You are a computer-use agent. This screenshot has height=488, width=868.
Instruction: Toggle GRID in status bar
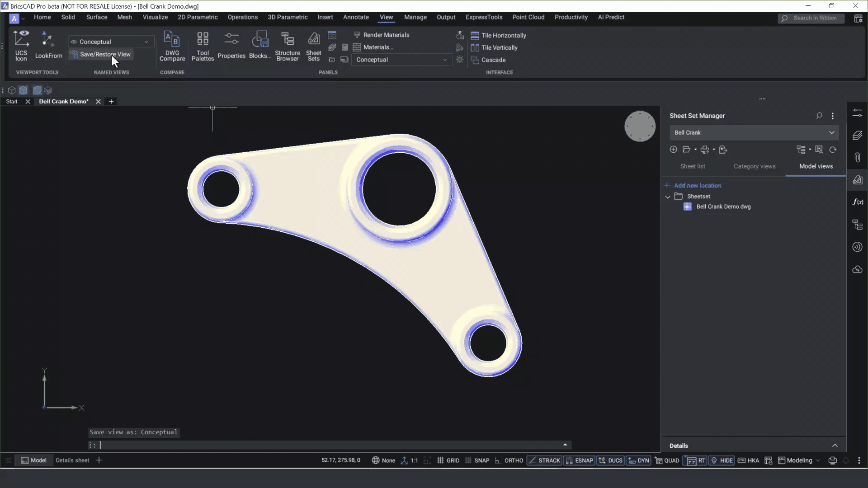(448, 460)
